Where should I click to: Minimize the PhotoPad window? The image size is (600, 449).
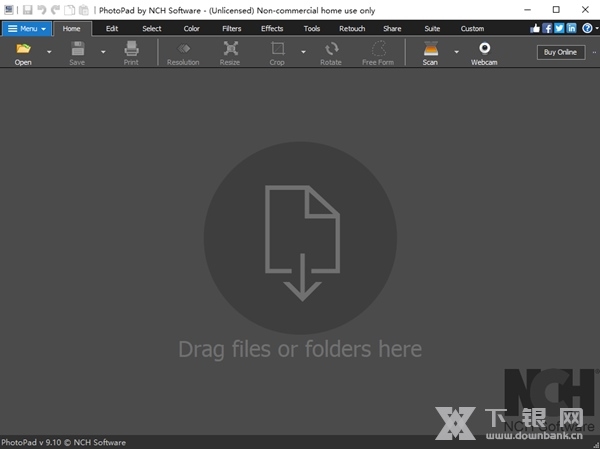(528, 10)
